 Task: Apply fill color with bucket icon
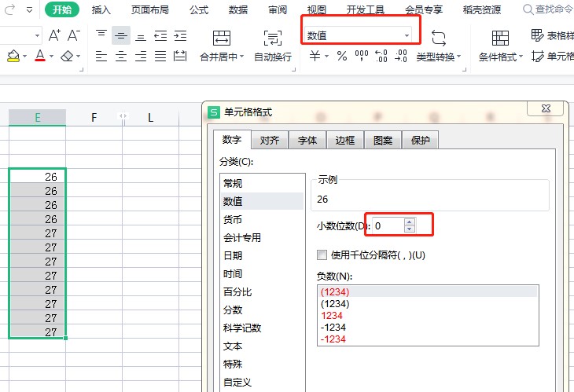pos(13,56)
